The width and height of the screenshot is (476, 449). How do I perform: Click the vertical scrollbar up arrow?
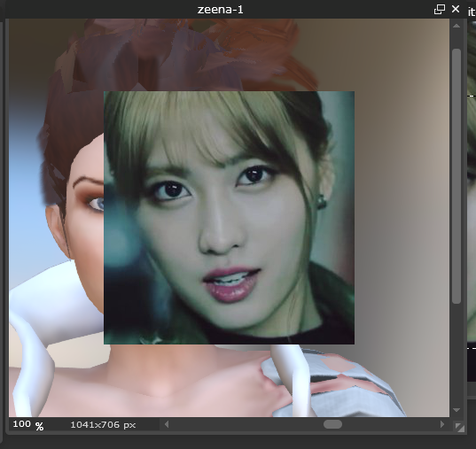(x=456, y=26)
